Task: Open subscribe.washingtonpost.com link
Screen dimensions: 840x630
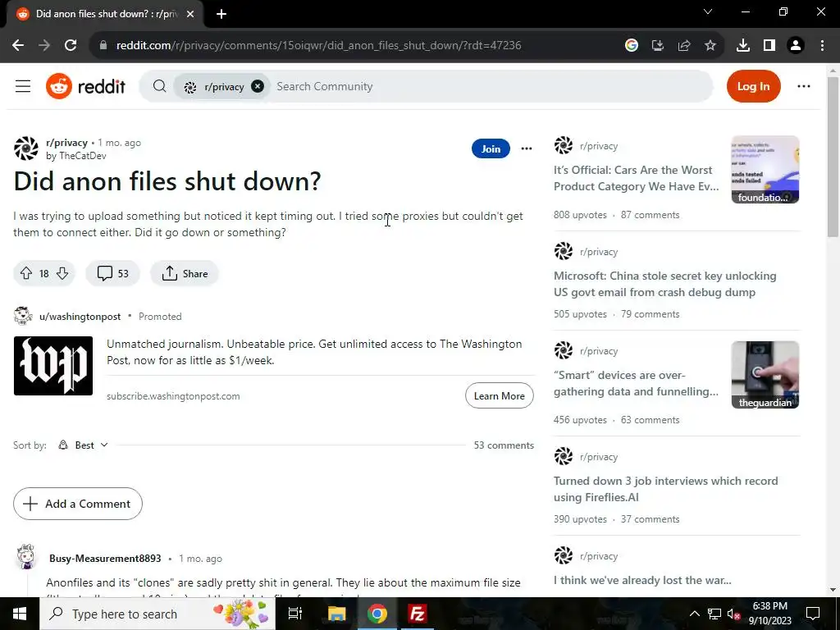Action: tap(173, 396)
